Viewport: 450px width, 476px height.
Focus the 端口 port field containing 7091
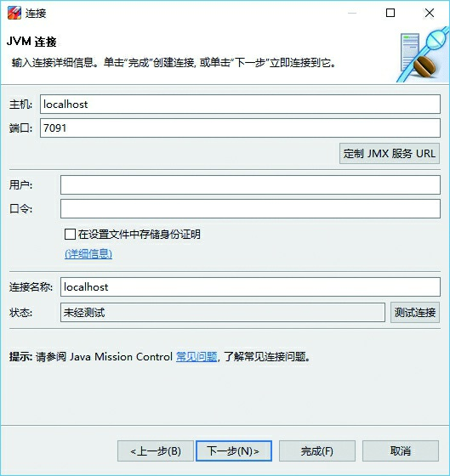coord(240,127)
